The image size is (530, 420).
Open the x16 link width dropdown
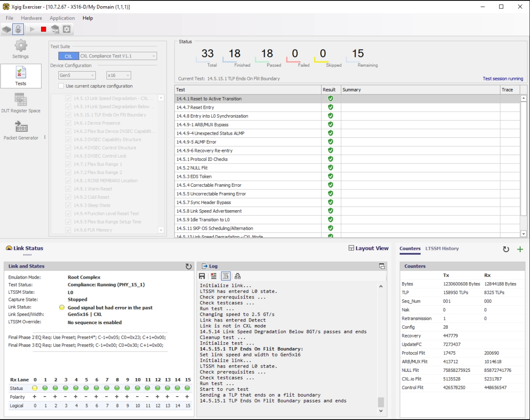(x=119, y=76)
